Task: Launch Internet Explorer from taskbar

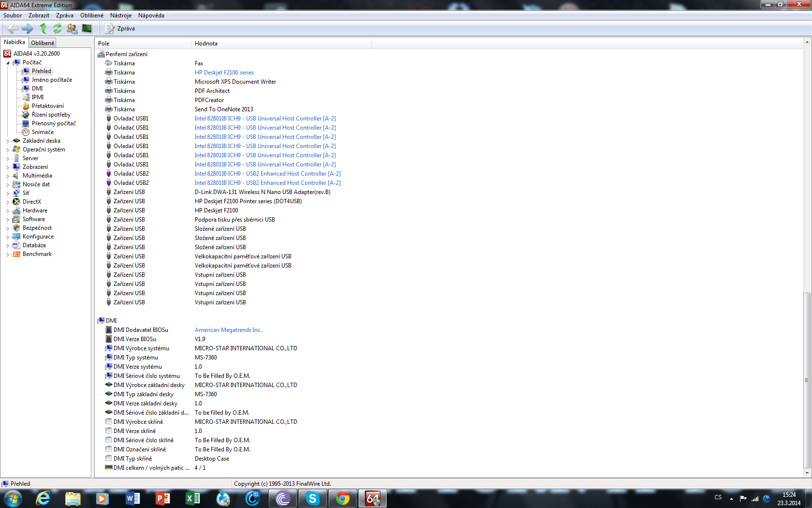Action: click(43, 498)
